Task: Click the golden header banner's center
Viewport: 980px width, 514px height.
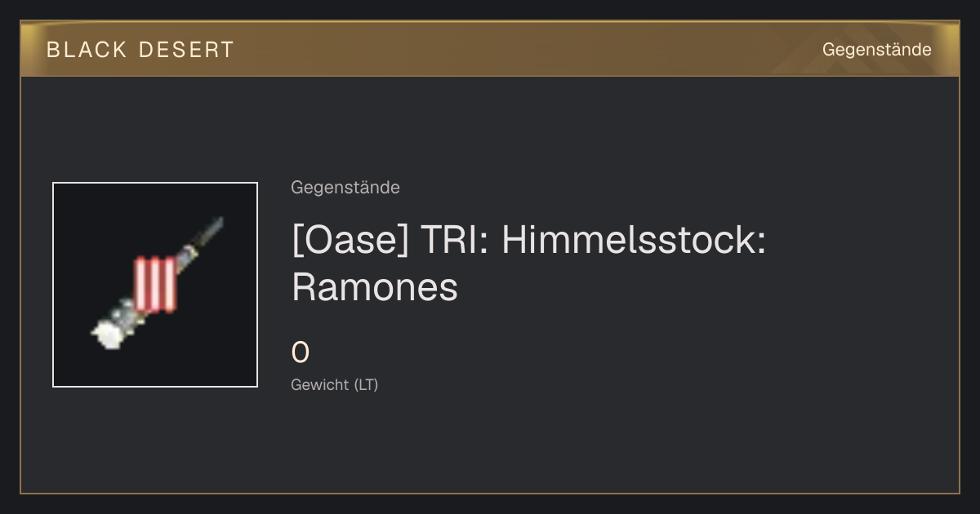Action: coord(490,49)
